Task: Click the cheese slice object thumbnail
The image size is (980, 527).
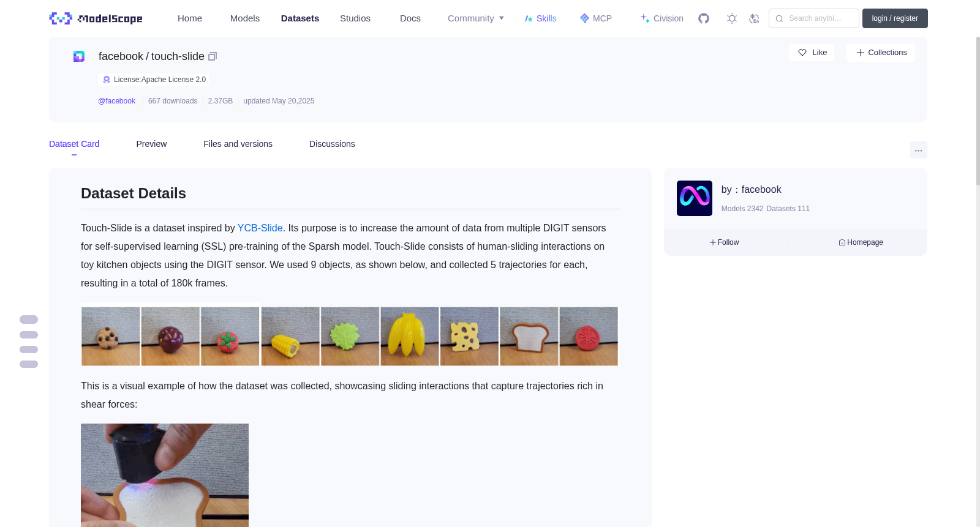Action: 469,337
